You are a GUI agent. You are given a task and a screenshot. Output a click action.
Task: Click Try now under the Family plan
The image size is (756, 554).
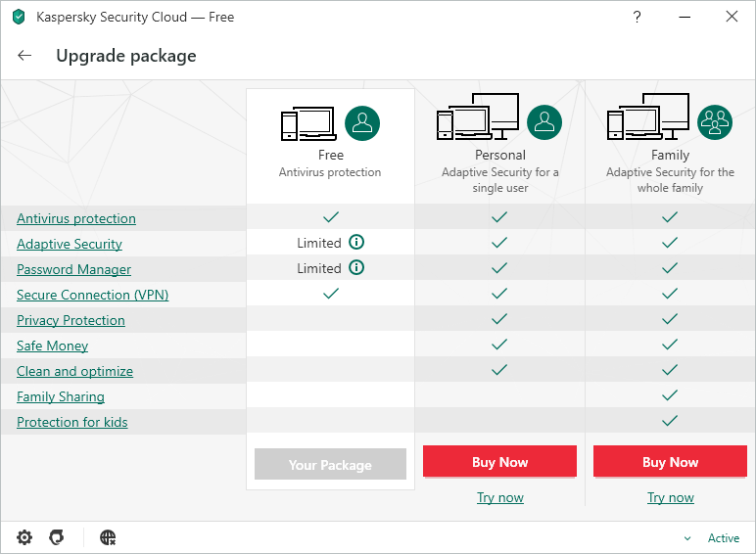pos(670,497)
